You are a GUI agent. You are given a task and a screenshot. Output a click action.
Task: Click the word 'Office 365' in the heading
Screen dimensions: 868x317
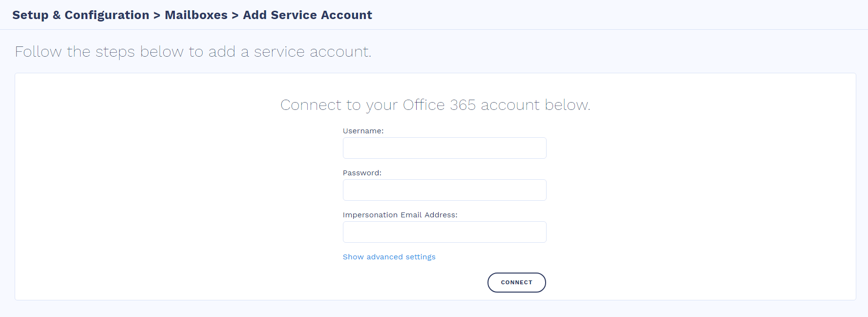(439, 105)
